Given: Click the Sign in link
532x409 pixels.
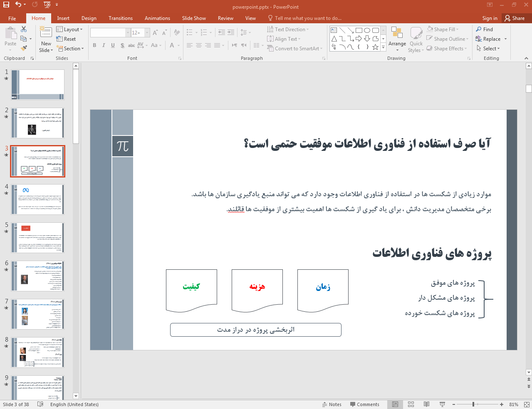Looking at the screenshot, I should coord(490,18).
